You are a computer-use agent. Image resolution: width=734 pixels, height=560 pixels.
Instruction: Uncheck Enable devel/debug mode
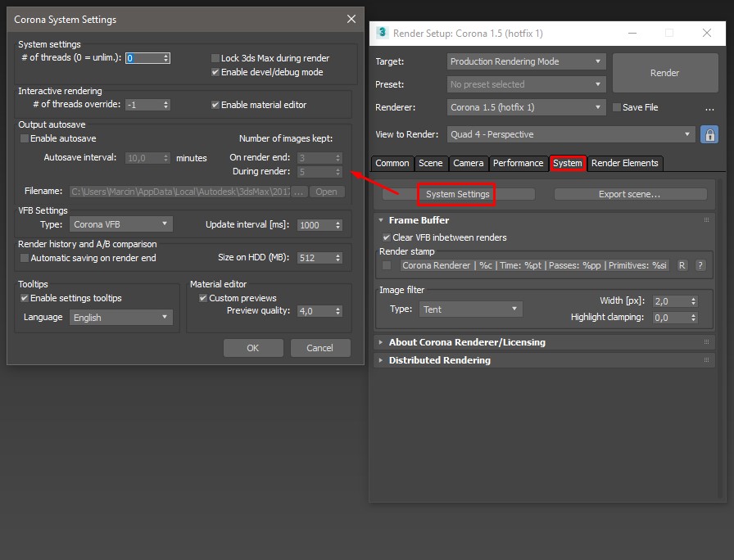pos(215,72)
